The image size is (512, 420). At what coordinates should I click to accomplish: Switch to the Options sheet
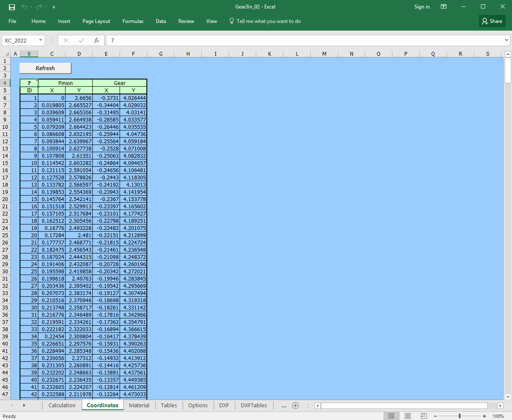(198, 405)
